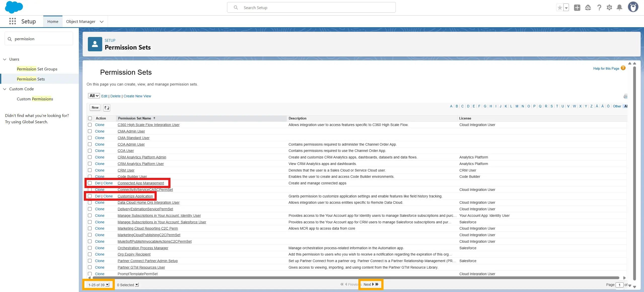Viewport: 644px width, 292px height.
Task: Open the notifications bell
Action: coord(619,8)
